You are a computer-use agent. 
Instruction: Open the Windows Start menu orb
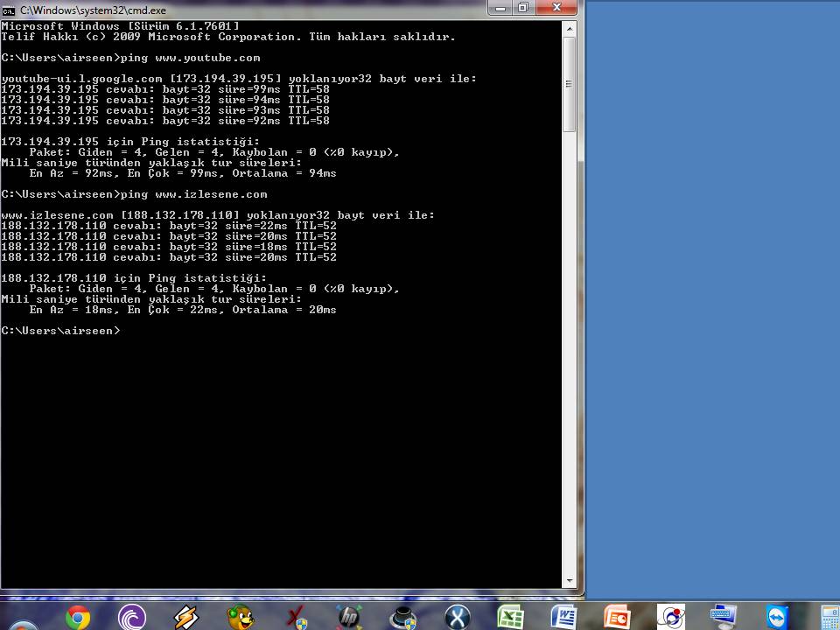click(x=22, y=623)
